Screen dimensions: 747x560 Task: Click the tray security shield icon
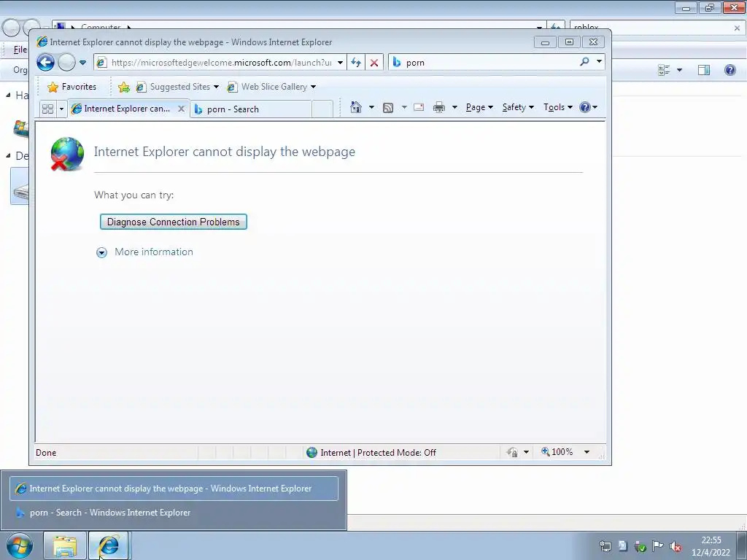pyautogui.click(x=640, y=546)
